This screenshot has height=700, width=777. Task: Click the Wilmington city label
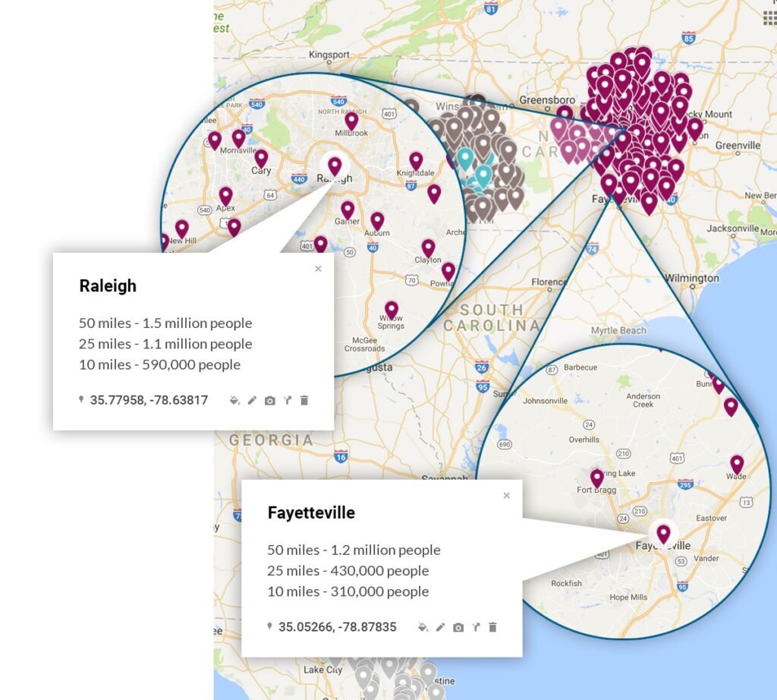point(692,278)
